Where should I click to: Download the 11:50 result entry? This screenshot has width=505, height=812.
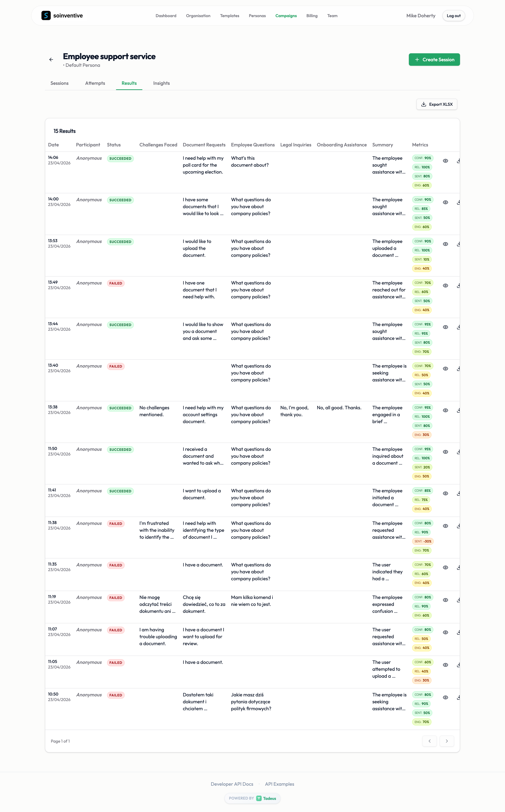(458, 452)
